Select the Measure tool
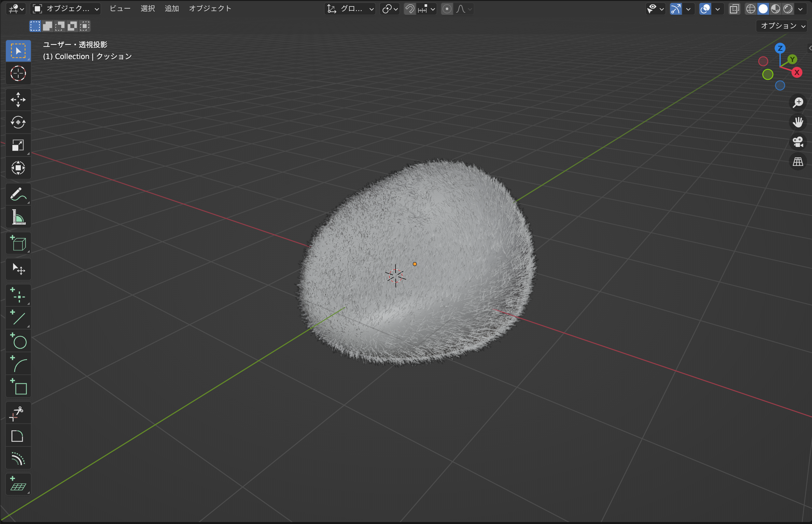Screen dimensions: 812x524 (x=18, y=217)
